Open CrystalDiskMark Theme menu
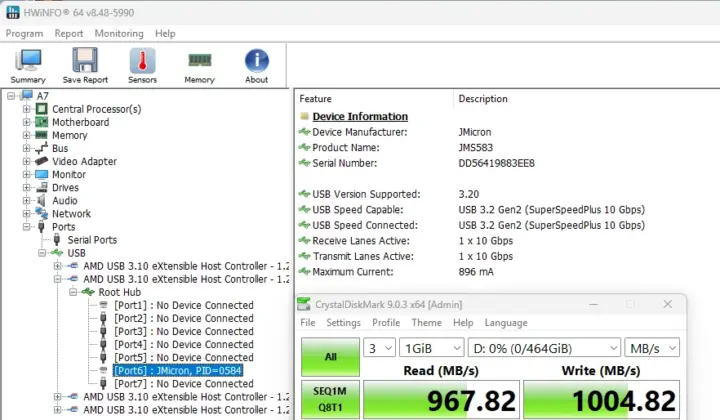This screenshot has height=420, width=720. pyautogui.click(x=427, y=323)
